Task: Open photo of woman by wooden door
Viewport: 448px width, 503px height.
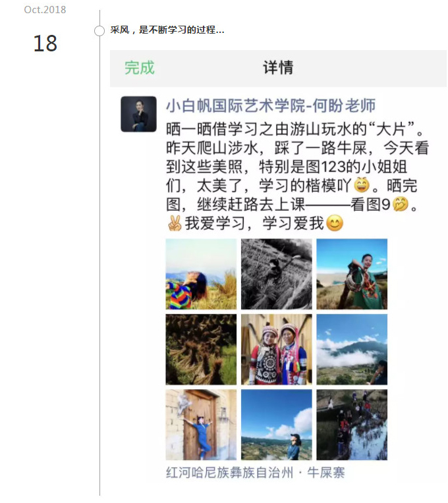Action: coord(201,425)
